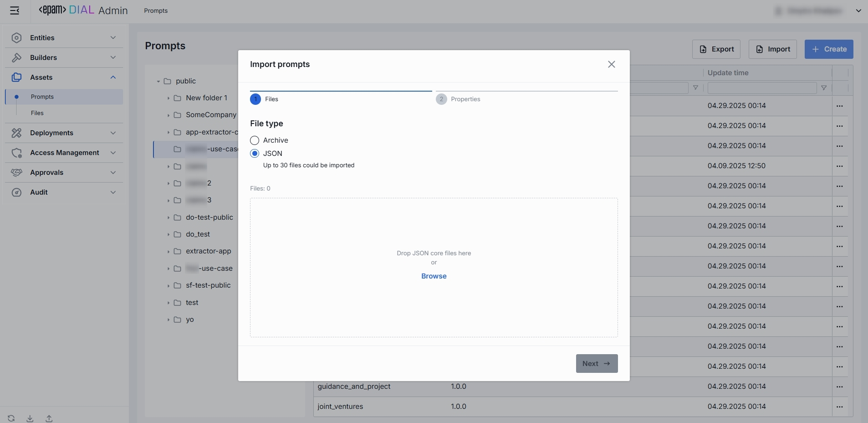Click the Audit sidebar icon
This screenshot has width=868, height=423.
17,192
